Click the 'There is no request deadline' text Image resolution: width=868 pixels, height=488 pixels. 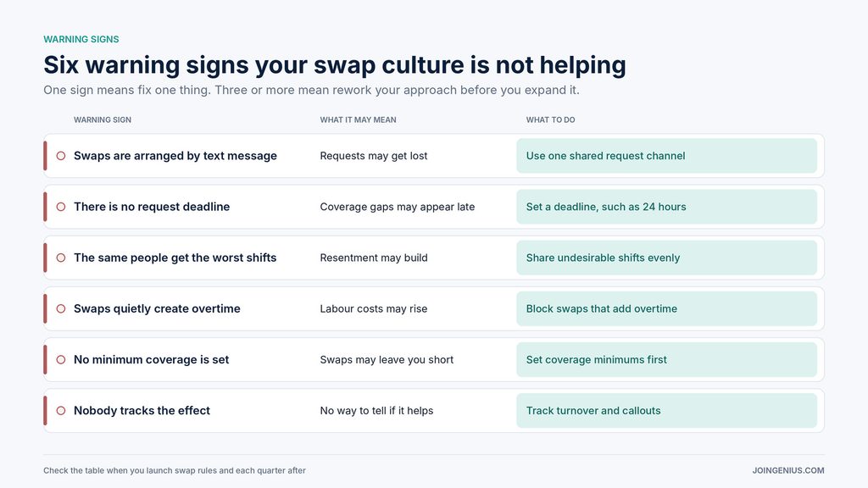152,207
